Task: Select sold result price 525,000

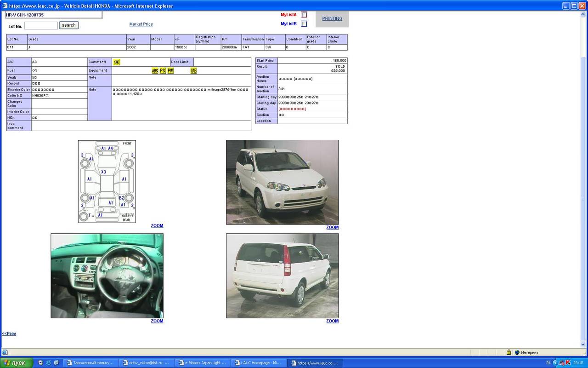Action: point(338,71)
